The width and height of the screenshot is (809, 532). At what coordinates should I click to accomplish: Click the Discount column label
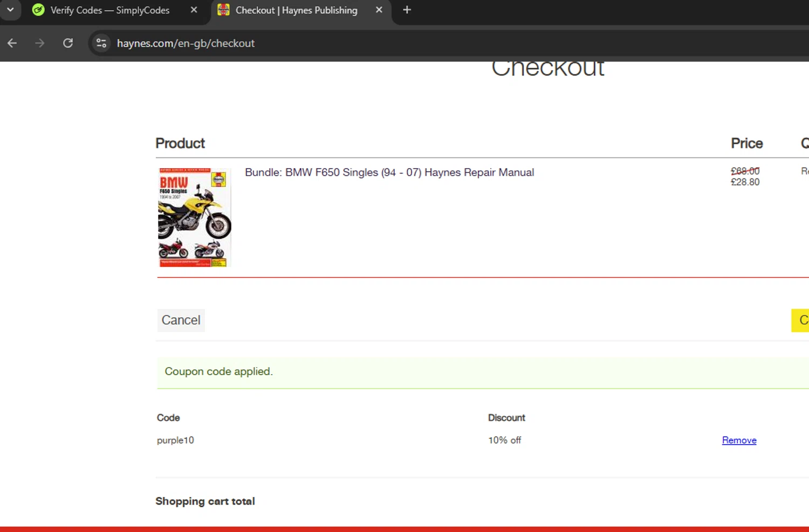(506, 418)
